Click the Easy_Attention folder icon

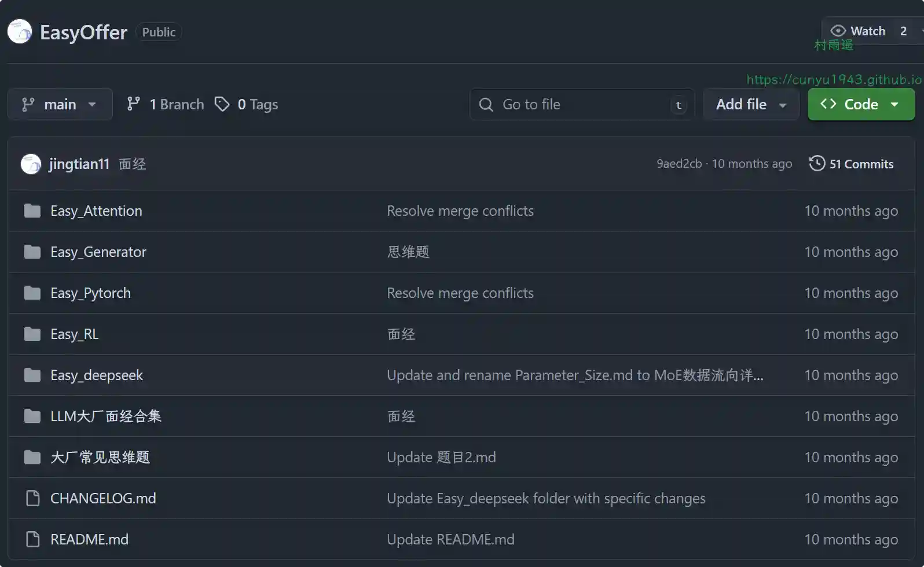(32, 211)
